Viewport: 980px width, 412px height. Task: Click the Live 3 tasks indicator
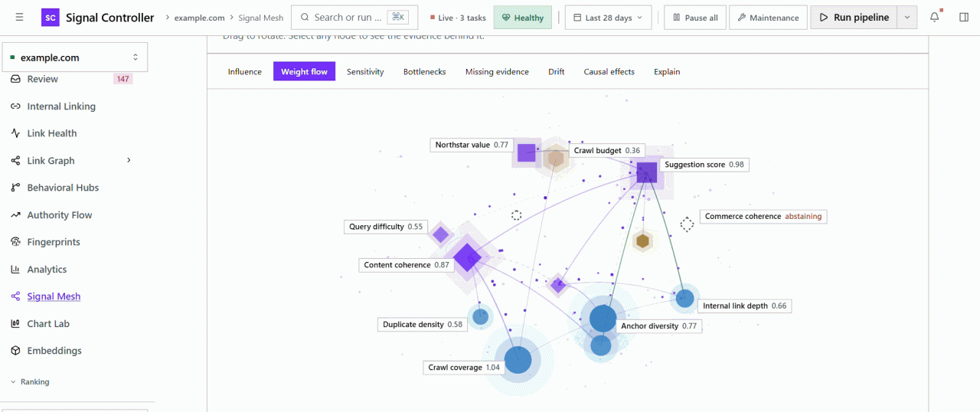(457, 18)
